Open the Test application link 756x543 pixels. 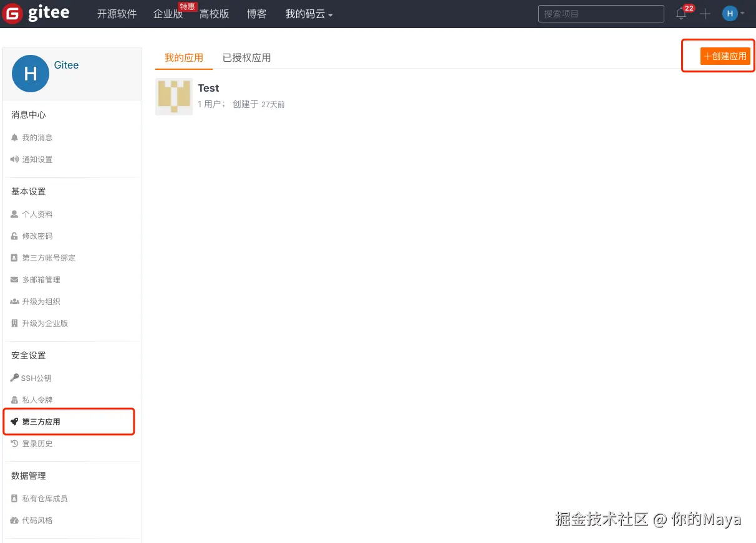(208, 88)
